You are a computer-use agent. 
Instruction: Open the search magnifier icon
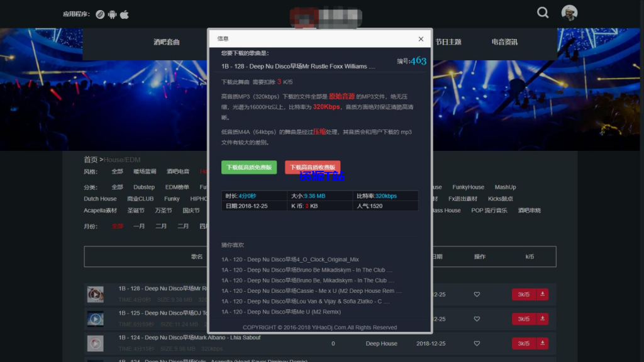click(542, 12)
